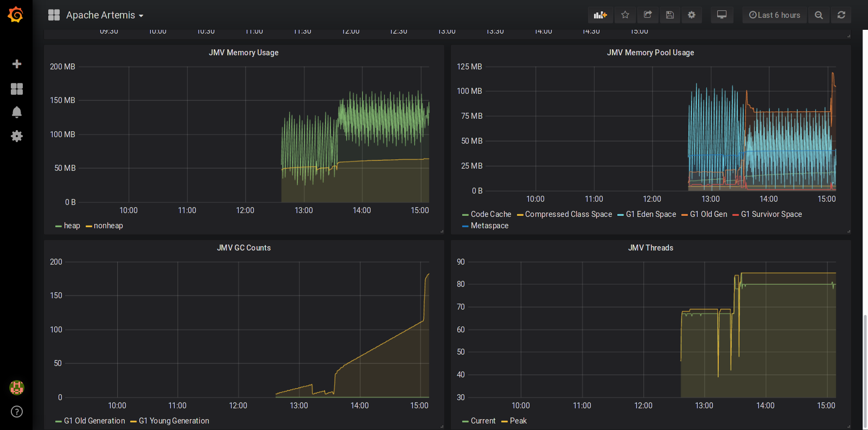Viewport: 868px width, 430px height.
Task: Open the Dashboards grid icon in sidebar
Action: click(x=17, y=89)
